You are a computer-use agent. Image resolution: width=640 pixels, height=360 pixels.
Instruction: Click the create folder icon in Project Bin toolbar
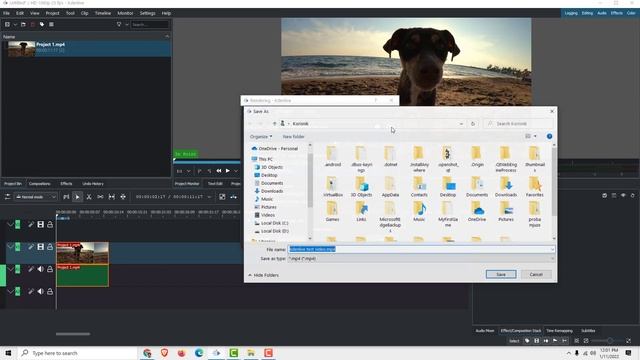(x=23, y=24)
